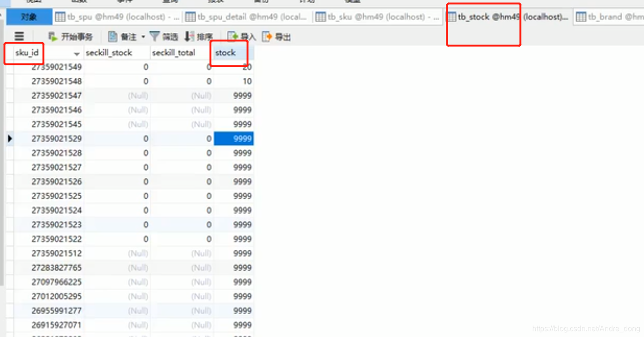Select the sku_id cell 27359021526

pyautogui.click(x=49, y=182)
